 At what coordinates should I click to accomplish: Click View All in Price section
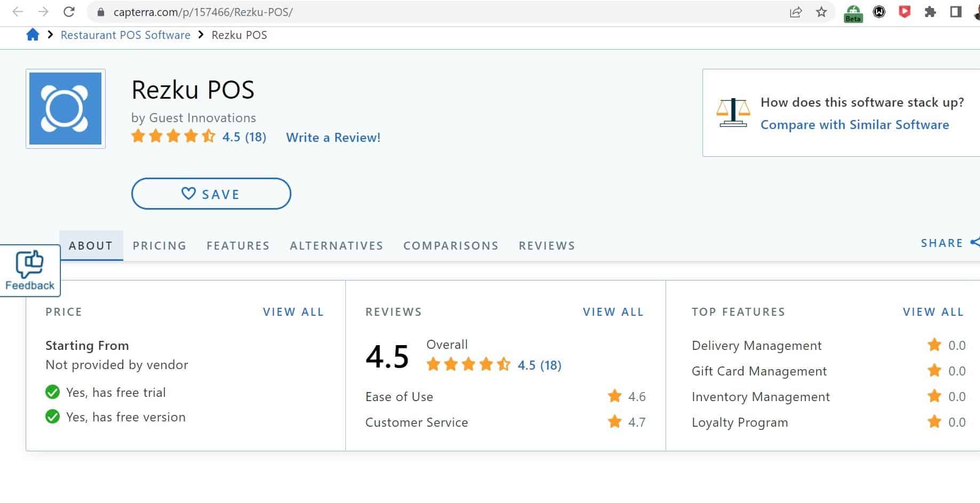(294, 312)
